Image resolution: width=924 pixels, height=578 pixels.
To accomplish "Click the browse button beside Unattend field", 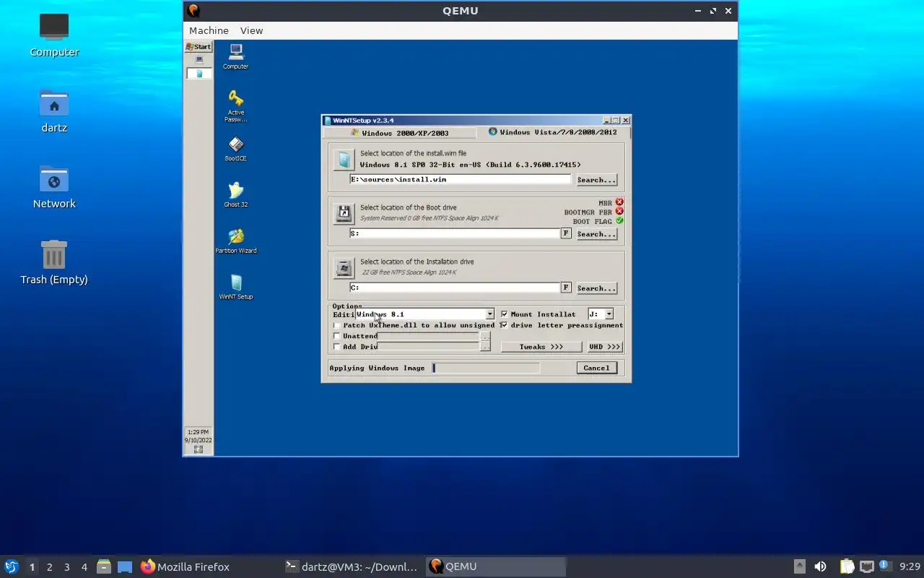I will 485,336.
